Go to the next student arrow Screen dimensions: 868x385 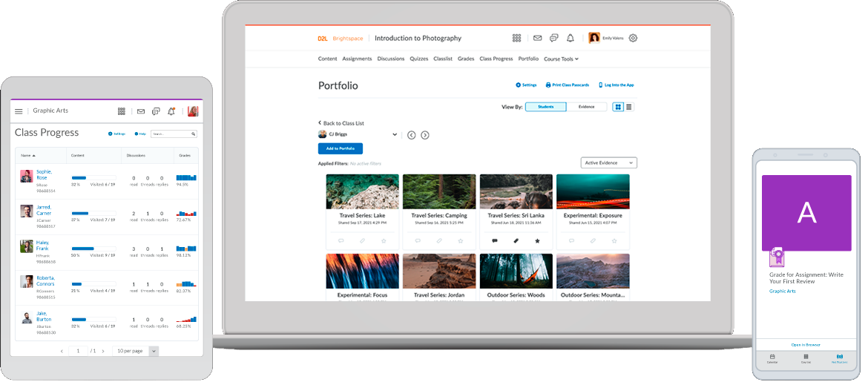(425, 135)
